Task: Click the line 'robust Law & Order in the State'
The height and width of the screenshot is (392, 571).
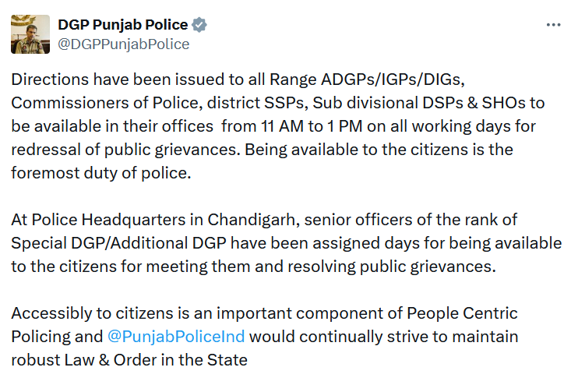Action: coord(129,360)
